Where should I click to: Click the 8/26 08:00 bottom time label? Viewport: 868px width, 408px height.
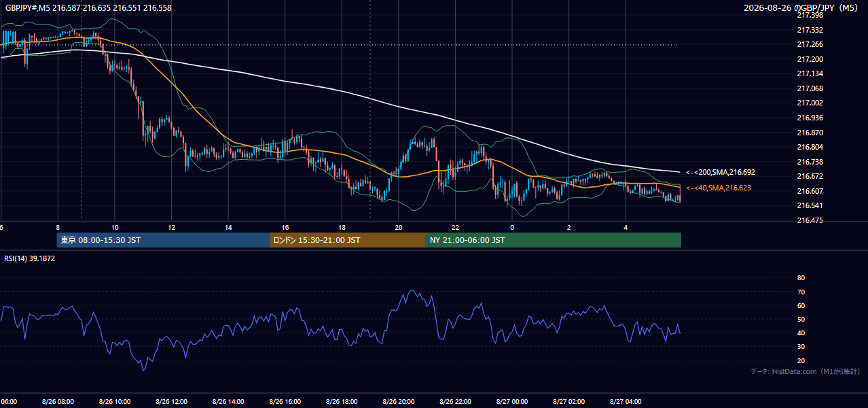(x=58, y=401)
